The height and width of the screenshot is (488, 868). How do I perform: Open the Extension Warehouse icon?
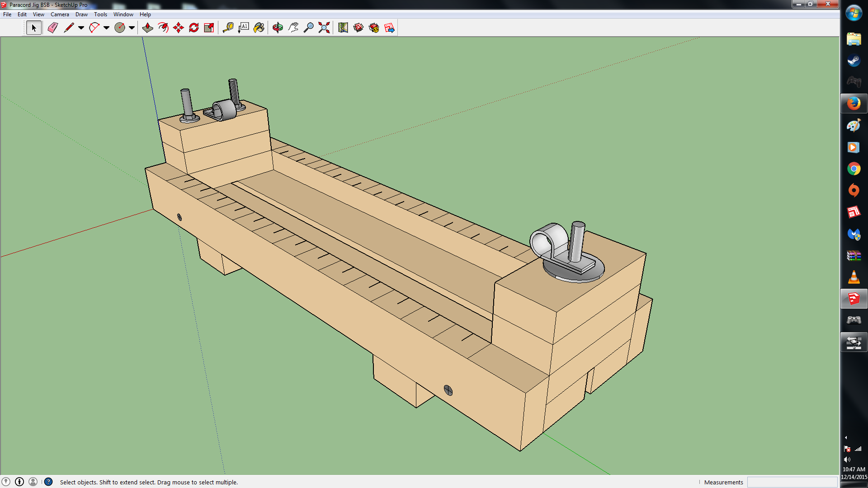click(374, 28)
